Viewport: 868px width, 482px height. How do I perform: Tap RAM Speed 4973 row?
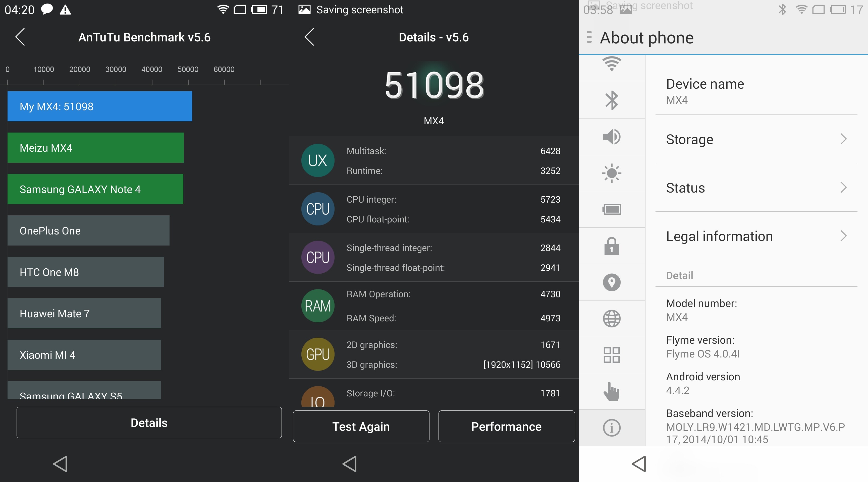454,318
